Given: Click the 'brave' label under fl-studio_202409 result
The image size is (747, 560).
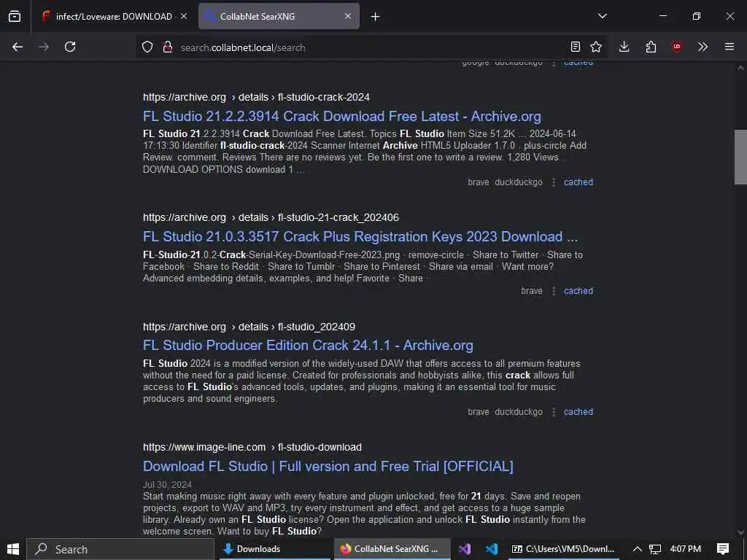Looking at the screenshot, I should pos(479,411).
